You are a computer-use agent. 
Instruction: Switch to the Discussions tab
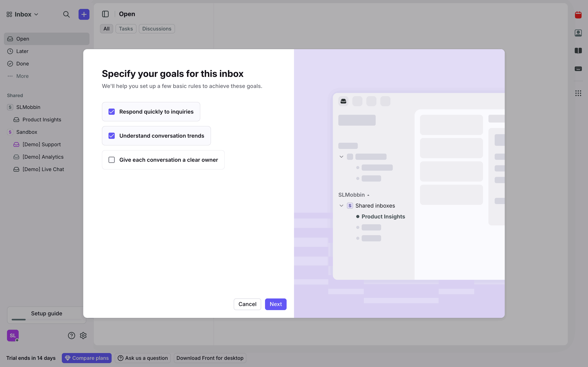point(157,29)
